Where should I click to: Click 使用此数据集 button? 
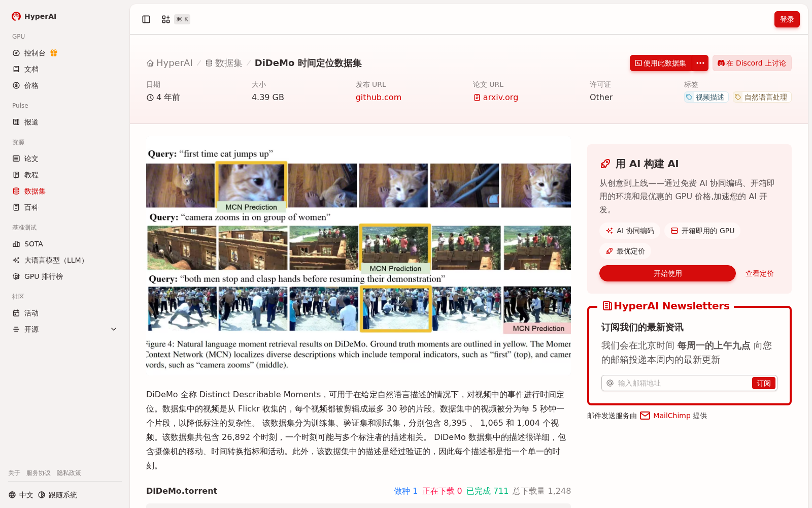tap(661, 63)
